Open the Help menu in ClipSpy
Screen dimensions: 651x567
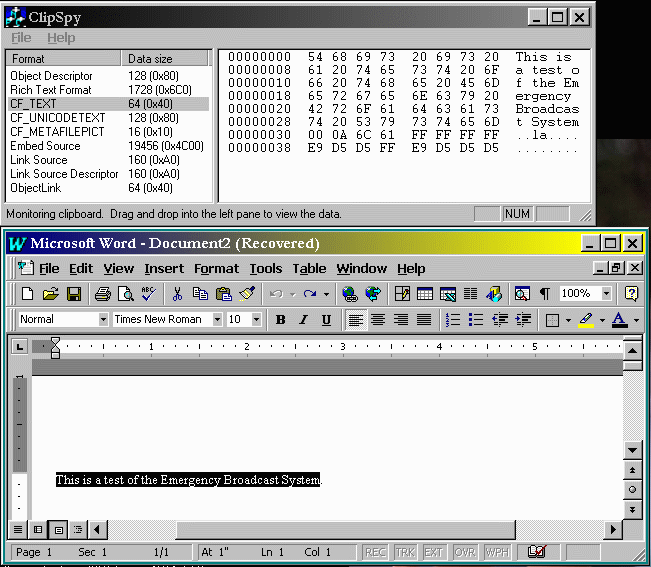(61, 38)
